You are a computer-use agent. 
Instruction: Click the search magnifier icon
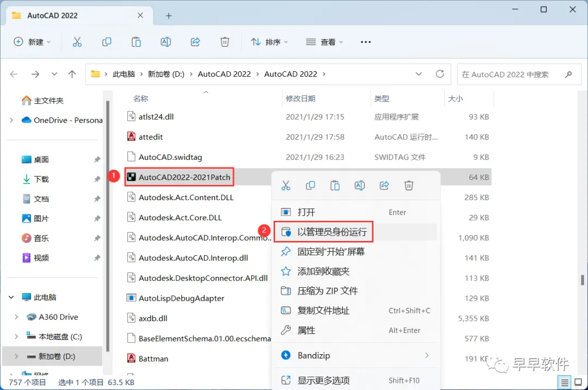point(568,74)
